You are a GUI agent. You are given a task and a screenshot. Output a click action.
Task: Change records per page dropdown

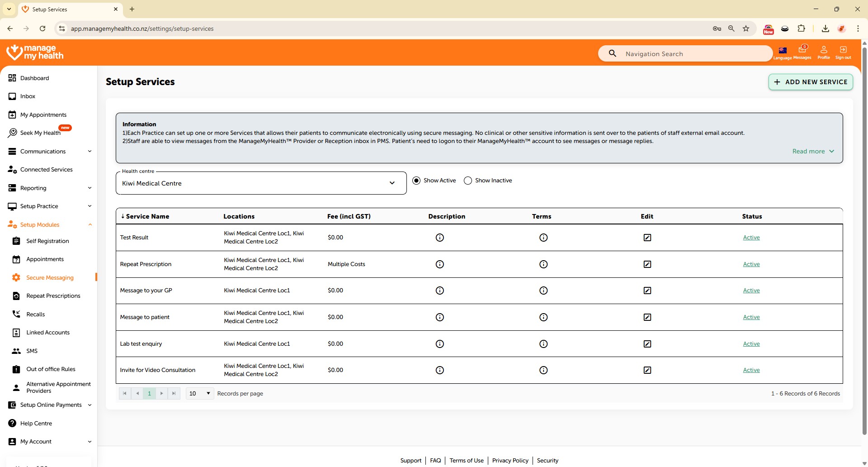click(199, 394)
